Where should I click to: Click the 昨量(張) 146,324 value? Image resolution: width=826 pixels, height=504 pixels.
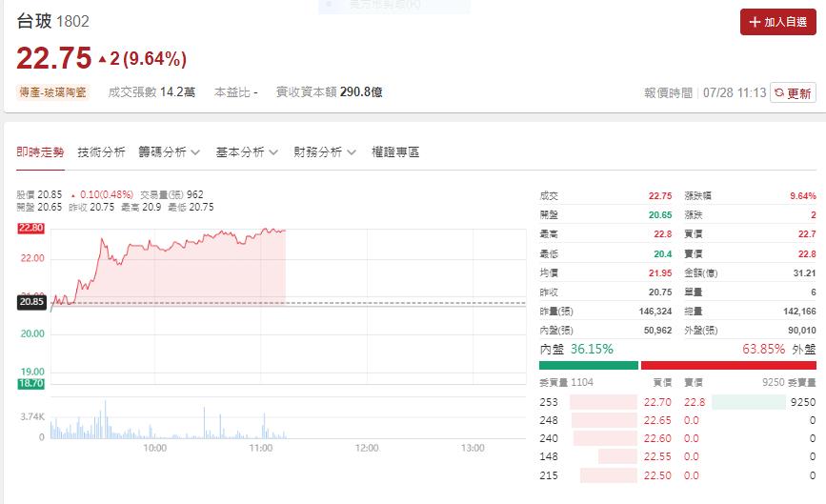click(655, 312)
